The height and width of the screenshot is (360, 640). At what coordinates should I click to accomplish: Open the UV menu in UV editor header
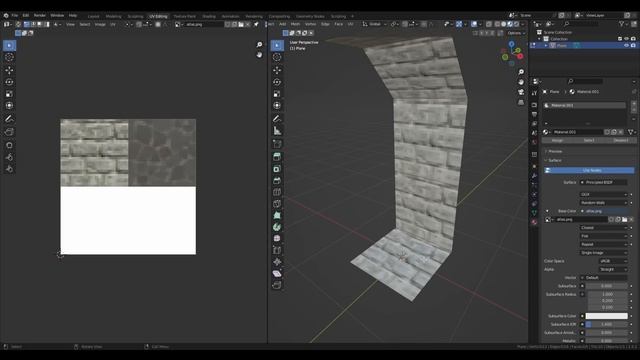113,24
